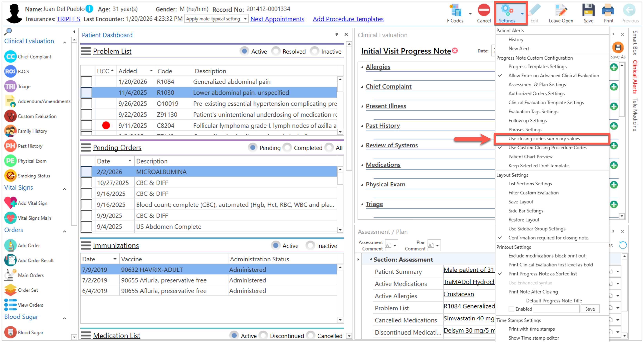
Task: Select Use closing codes summary values
Action: click(544, 138)
